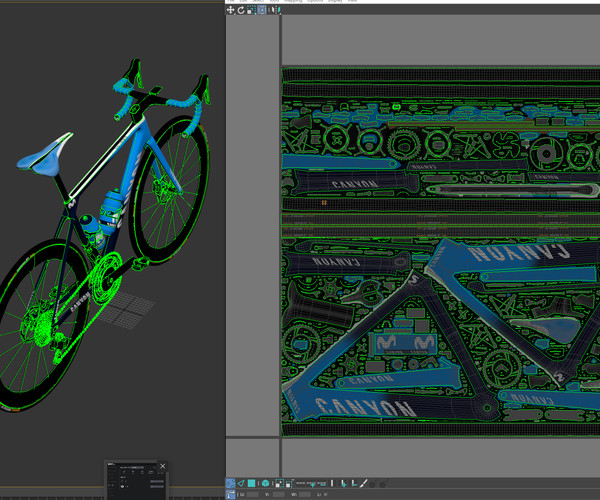Click the Mirror tool in top toolbar
600x500 pixels.
click(275, 10)
